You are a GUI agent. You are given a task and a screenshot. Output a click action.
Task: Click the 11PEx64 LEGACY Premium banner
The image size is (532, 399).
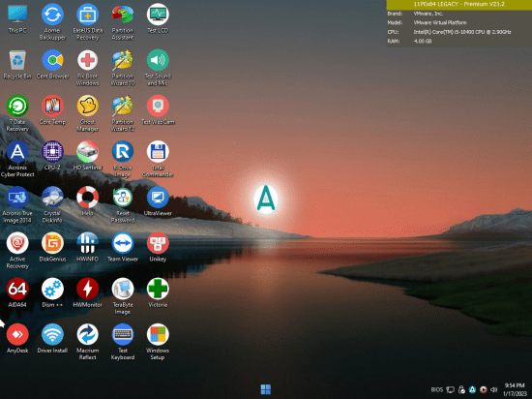(x=458, y=5)
